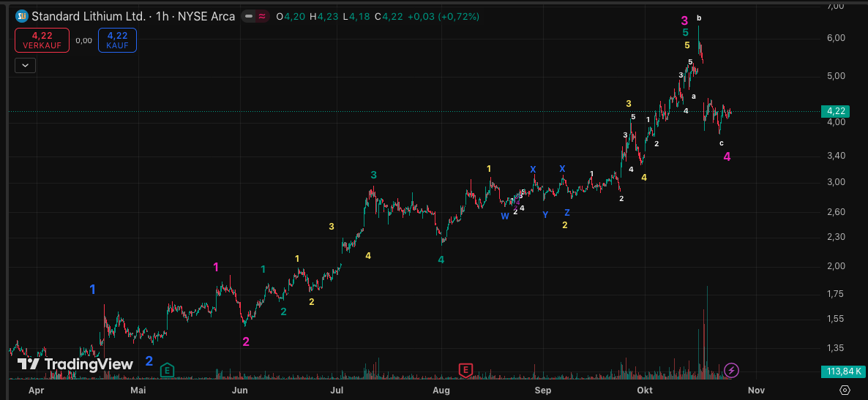Click the Standard Lithium symbol logo

point(22,16)
